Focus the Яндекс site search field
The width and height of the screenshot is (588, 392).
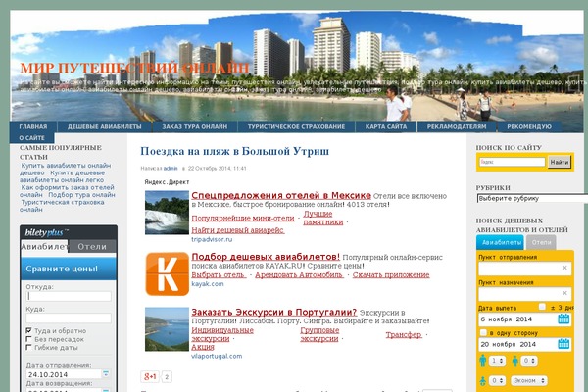[512, 162]
